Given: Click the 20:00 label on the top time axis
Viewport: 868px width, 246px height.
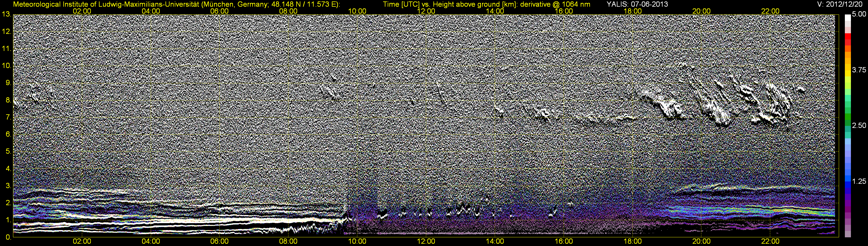Looking at the screenshot, I should [x=702, y=11].
